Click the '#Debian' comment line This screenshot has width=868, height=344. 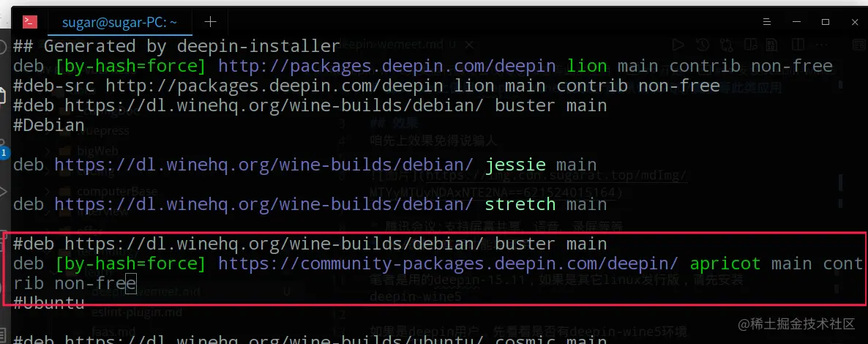pyautogui.click(x=49, y=125)
